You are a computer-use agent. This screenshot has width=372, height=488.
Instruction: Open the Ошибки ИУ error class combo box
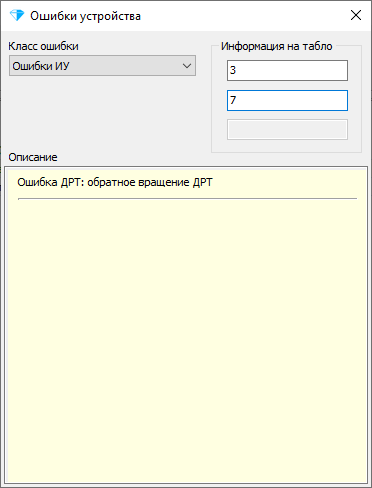pyautogui.click(x=102, y=66)
